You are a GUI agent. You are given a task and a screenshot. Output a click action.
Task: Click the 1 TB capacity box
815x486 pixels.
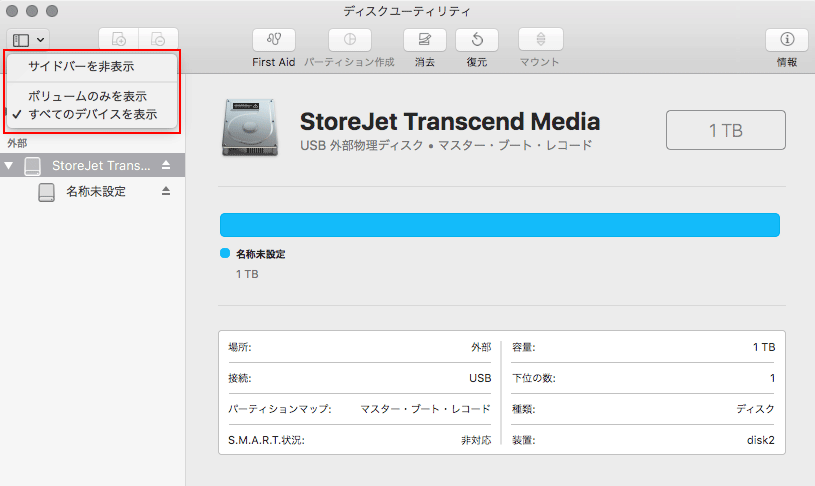(726, 130)
